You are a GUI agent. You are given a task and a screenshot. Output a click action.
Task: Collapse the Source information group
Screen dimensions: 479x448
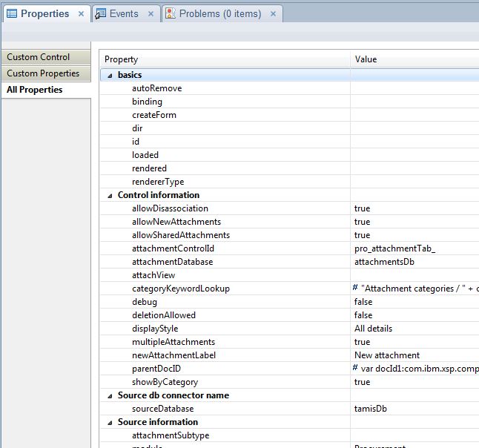[110, 422]
